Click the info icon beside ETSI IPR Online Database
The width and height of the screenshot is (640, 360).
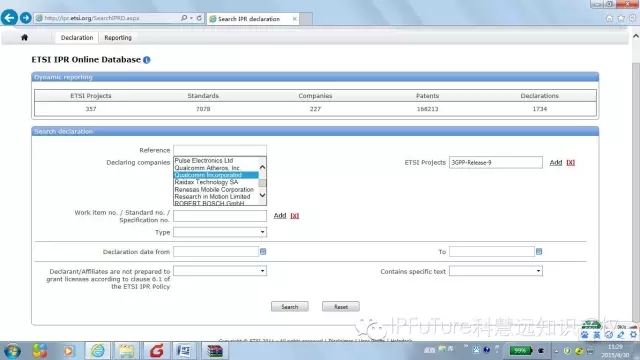147,60
